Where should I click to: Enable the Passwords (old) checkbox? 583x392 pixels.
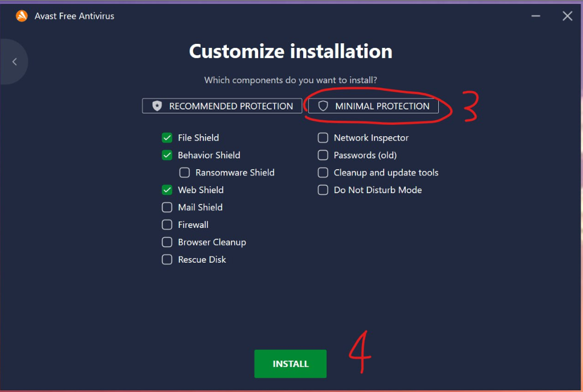point(323,156)
